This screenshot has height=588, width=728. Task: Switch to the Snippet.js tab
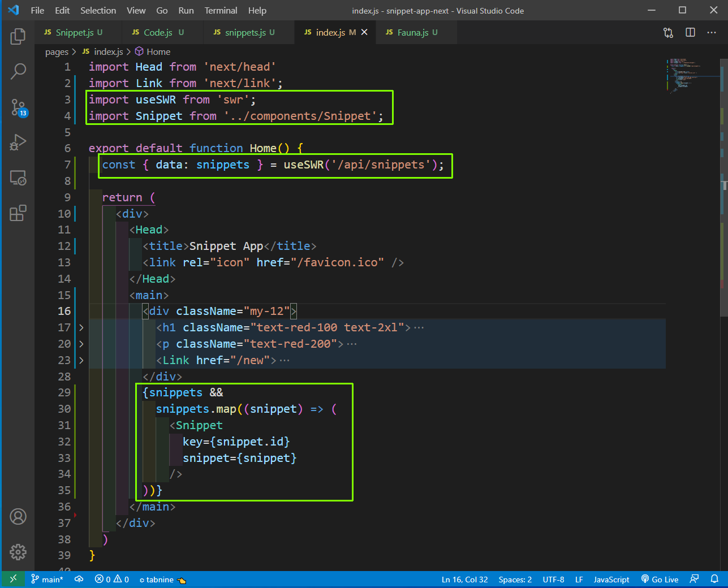tap(78, 32)
